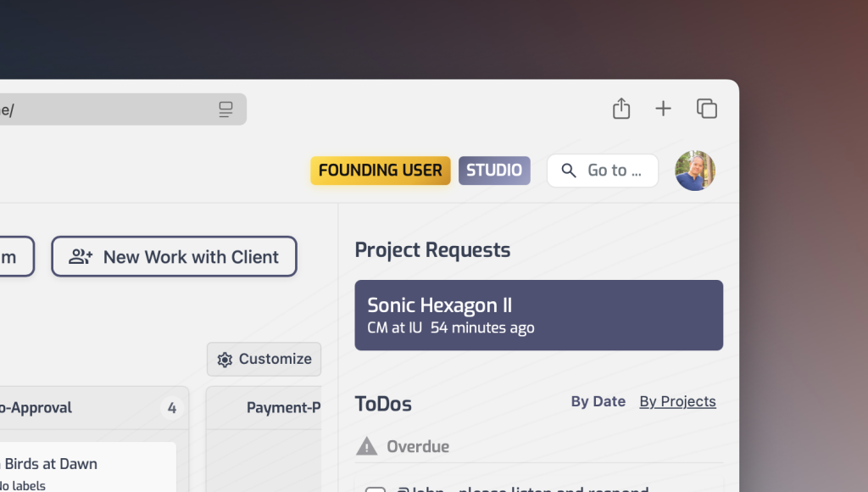Click the gear icon on Customize
Viewport: 868px width, 492px height.
pos(225,360)
